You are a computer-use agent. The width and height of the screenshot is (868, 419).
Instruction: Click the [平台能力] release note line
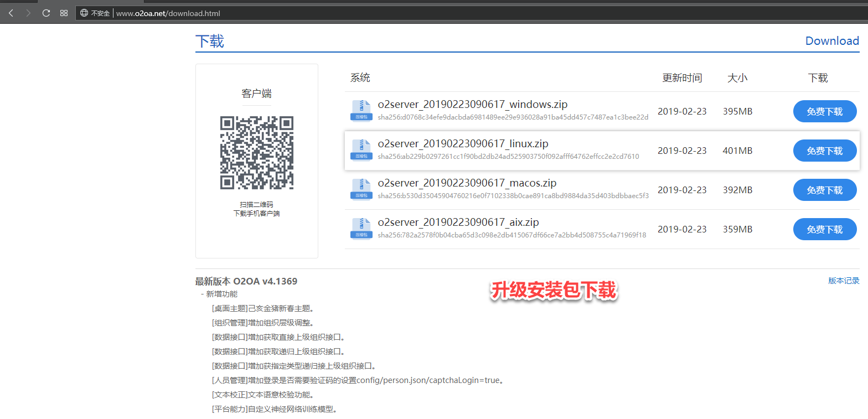click(x=275, y=409)
